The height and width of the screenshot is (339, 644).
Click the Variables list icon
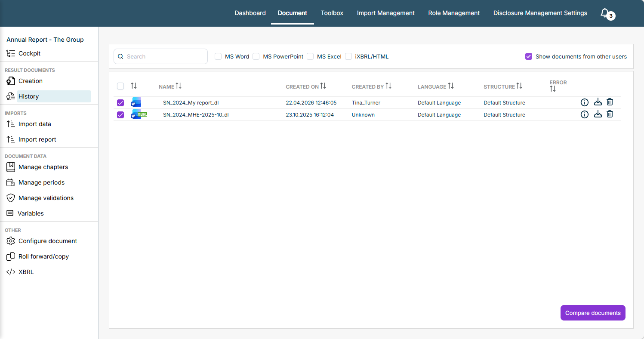coord(10,213)
